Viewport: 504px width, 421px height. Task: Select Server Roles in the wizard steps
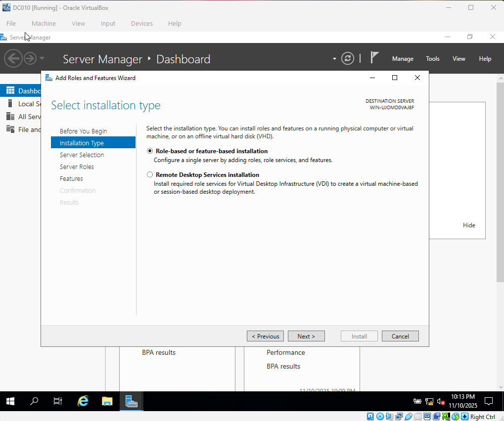[x=77, y=167]
